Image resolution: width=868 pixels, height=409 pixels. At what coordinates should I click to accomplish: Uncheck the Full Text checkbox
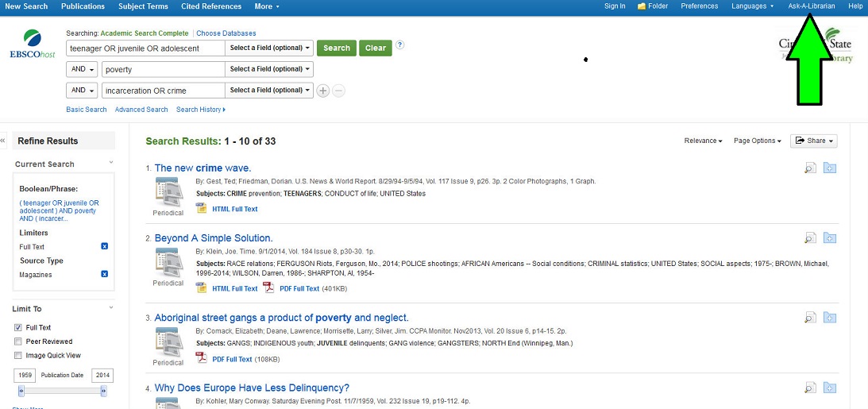pyautogui.click(x=18, y=328)
